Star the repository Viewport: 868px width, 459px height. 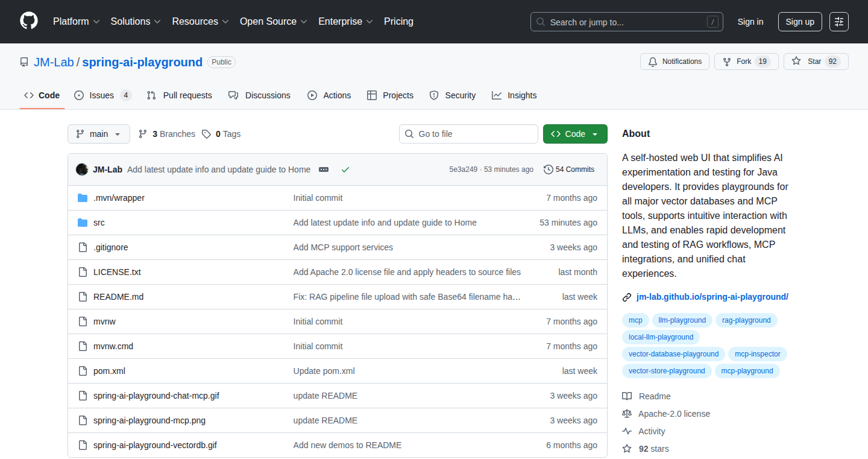tap(816, 62)
